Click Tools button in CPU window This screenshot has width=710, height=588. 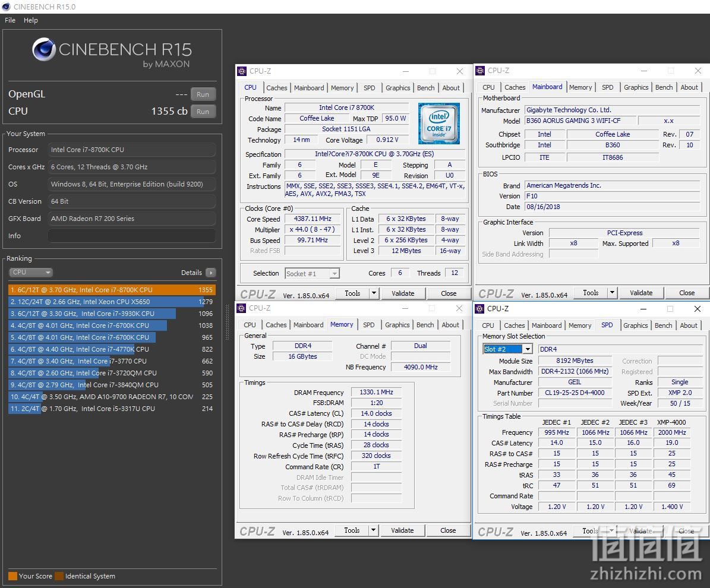352,293
